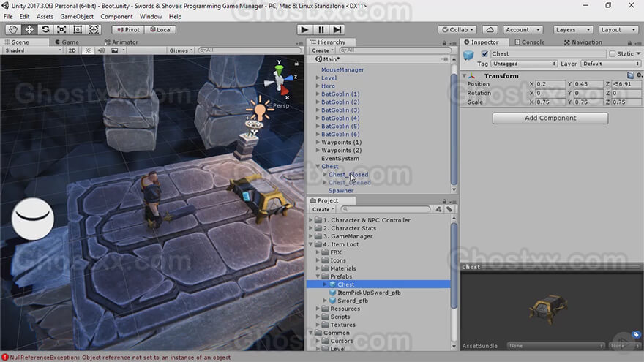This screenshot has width=644, height=362.
Task: Open the Shaded draw mode dropdown
Action: point(33,50)
